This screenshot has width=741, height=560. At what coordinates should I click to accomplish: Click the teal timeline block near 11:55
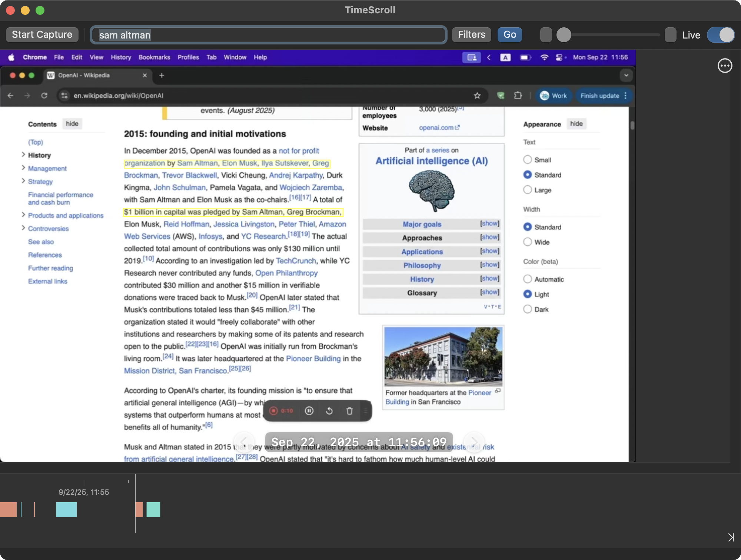click(x=66, y=510)
